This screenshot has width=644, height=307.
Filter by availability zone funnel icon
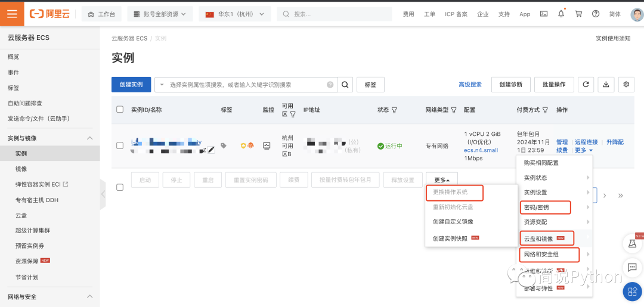tap(293, 114)
